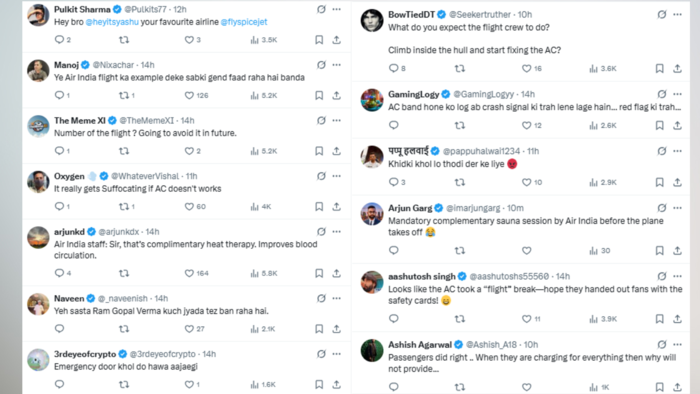This screenshot has width=700, height=394.
Task: Open the @flyspicejet mention link
Action: coord(244,22)
